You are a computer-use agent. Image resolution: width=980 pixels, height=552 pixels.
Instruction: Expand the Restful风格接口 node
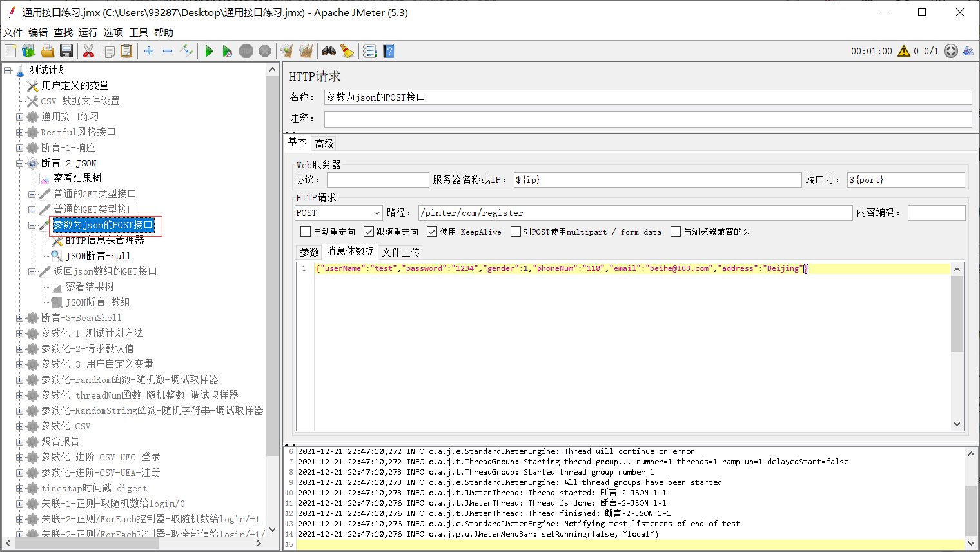tap(19, 132)
